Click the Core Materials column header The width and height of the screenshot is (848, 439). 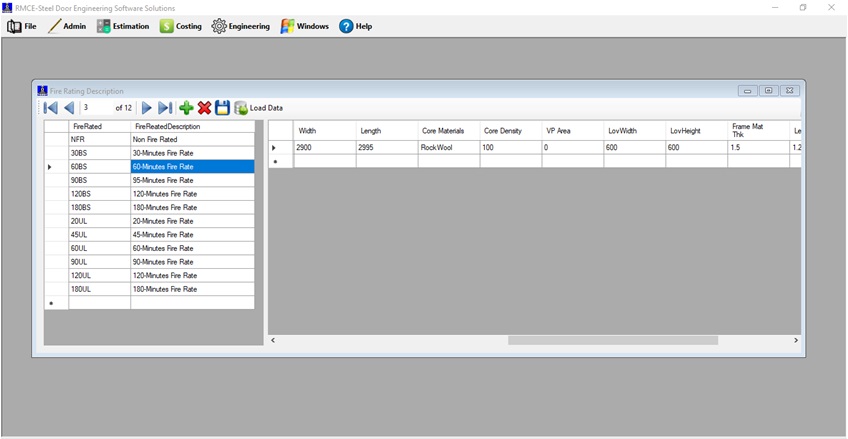tap(449, 131)
